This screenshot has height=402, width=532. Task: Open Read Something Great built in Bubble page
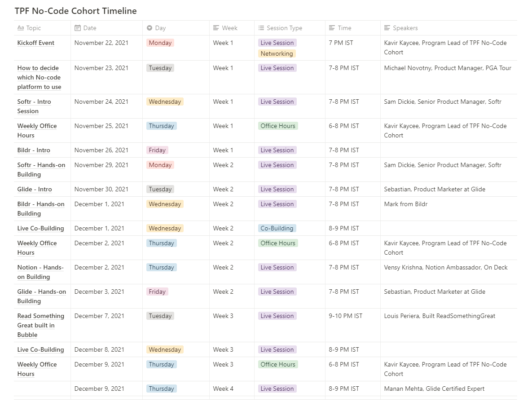[x=41, y=325]
